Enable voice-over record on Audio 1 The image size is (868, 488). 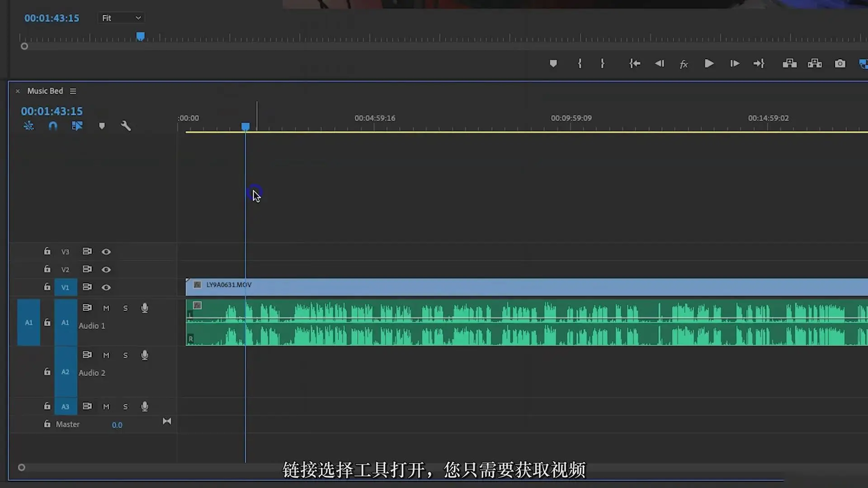[145, 308]
